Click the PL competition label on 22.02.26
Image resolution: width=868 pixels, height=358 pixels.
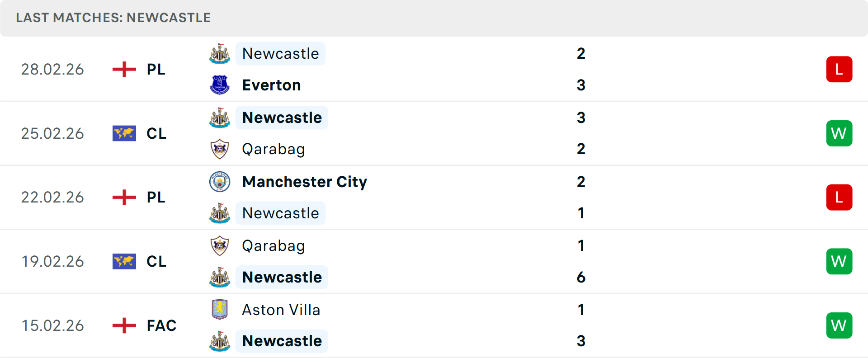click(156, 198)
